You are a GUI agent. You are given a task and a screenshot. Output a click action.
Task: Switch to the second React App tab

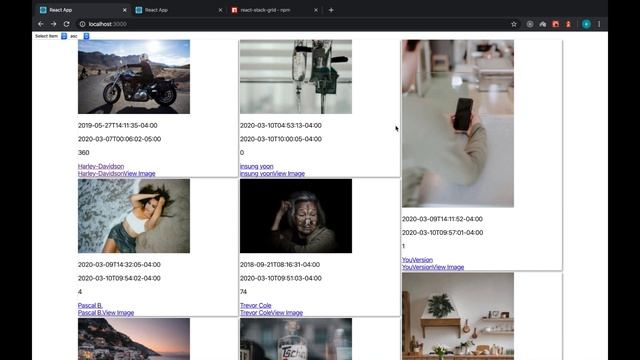178,10
